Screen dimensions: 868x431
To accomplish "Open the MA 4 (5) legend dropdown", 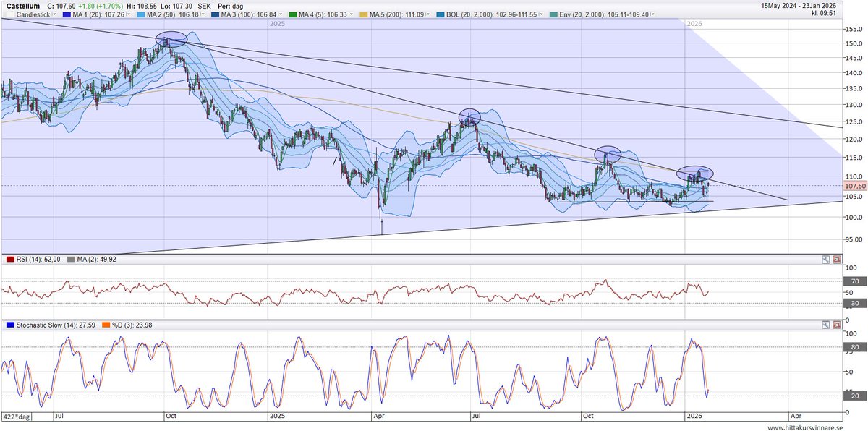I will click(351, 14).
